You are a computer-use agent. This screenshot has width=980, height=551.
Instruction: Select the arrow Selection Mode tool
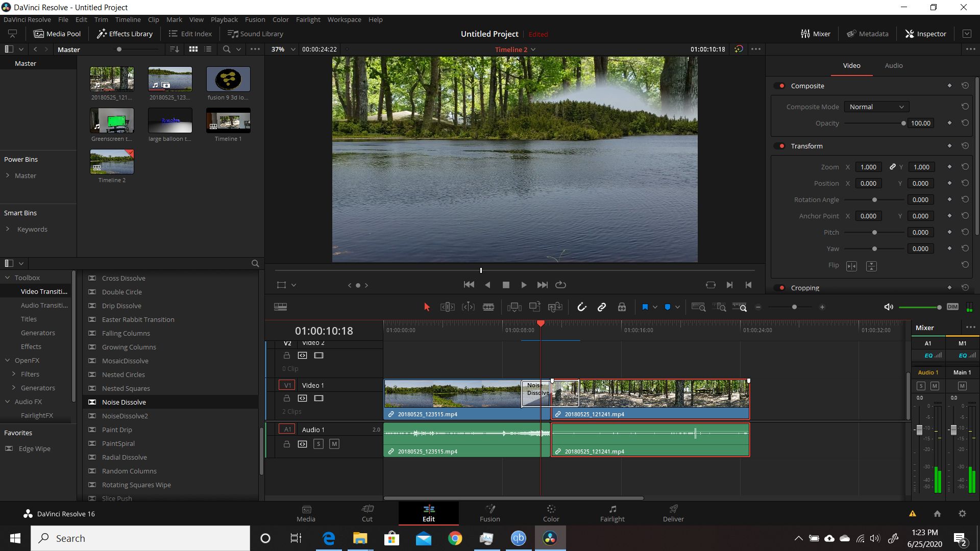coord(427,307)
